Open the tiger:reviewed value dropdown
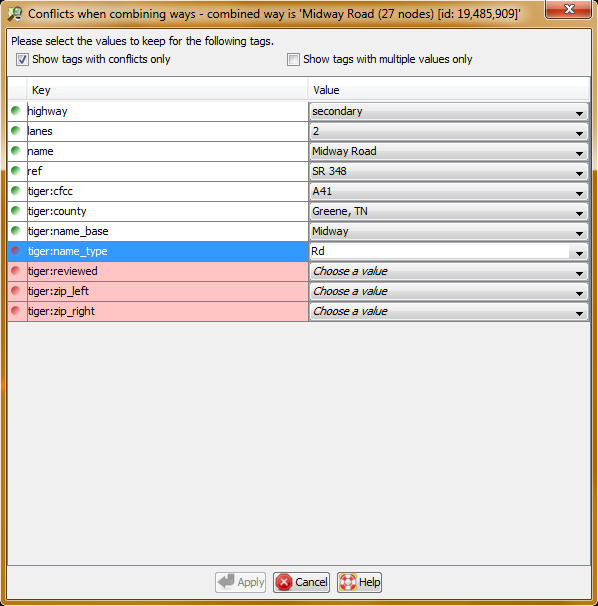 tap(449, 271)
